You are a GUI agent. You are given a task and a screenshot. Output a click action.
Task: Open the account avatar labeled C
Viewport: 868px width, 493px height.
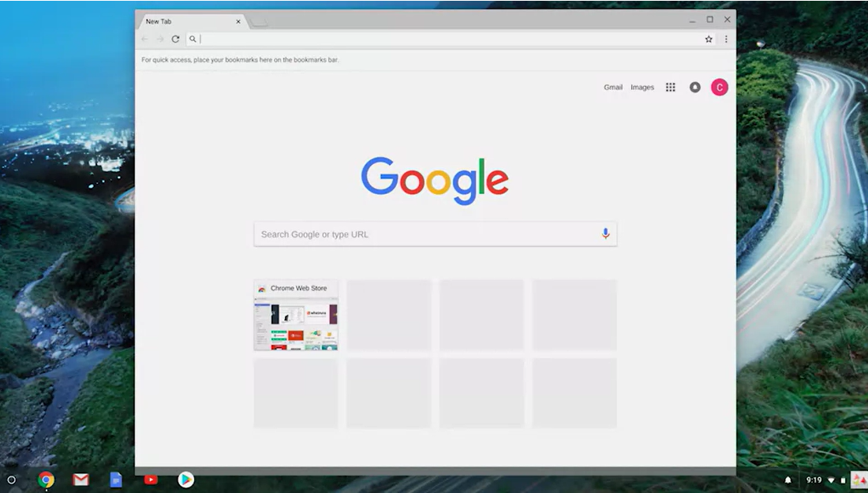click(719, 87)
